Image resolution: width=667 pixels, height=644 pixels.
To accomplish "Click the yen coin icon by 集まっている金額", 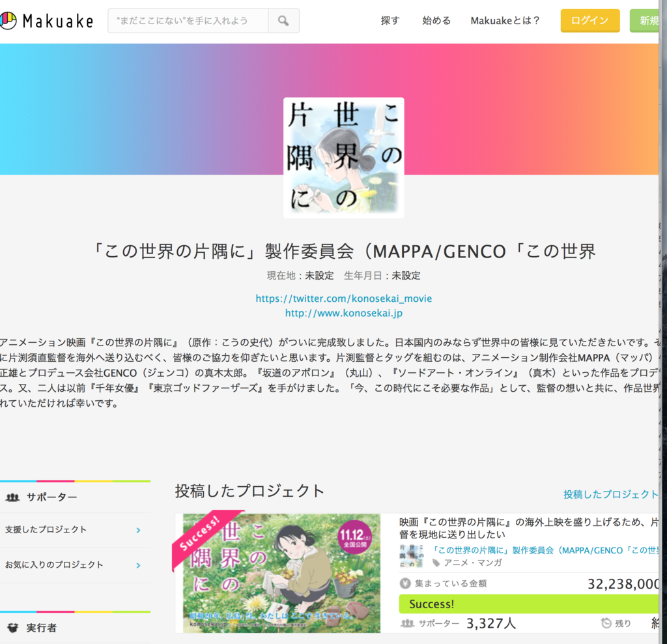I will [x=405, y=583].
